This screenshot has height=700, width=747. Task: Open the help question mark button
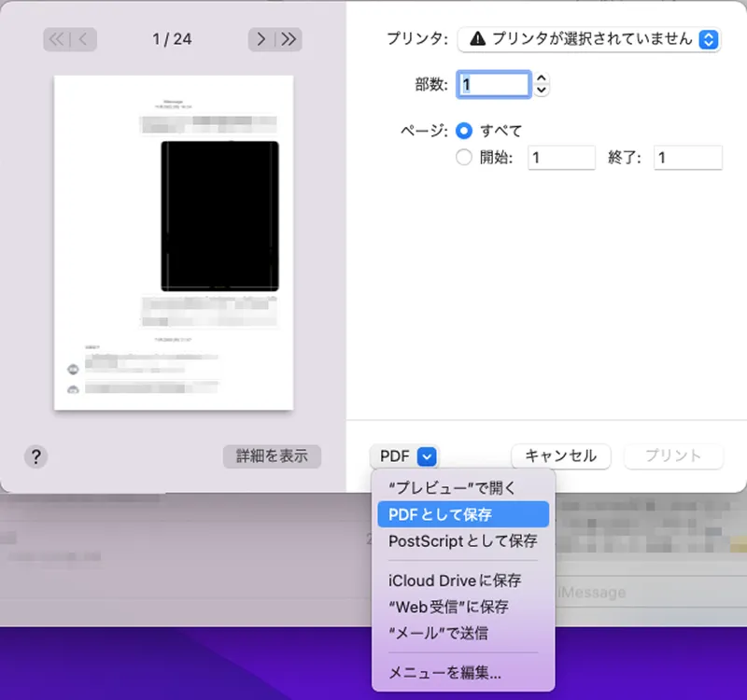[x=35, y=456]
